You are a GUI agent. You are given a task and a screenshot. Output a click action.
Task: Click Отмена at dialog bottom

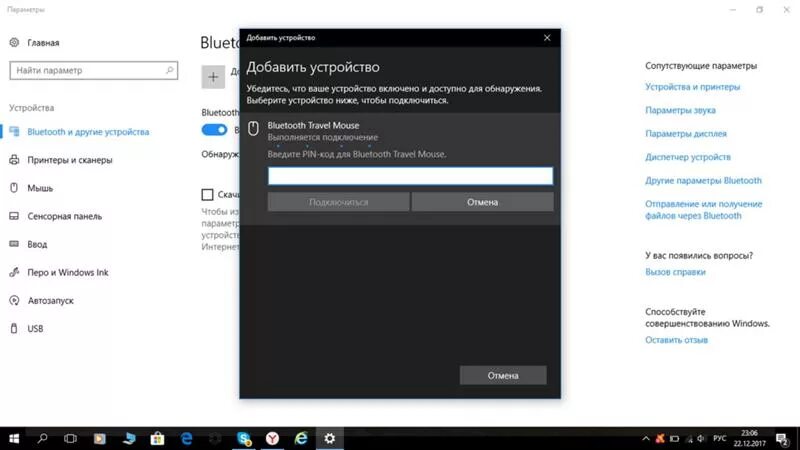tap(503, 376)
